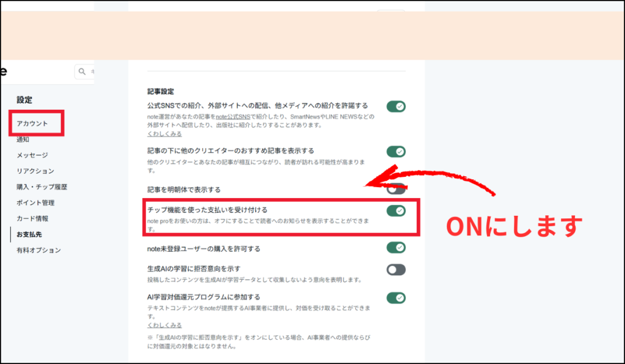Select 購入・チップ履歴 in the sidebar
625x364 pixels.
(x=42, y=187)
